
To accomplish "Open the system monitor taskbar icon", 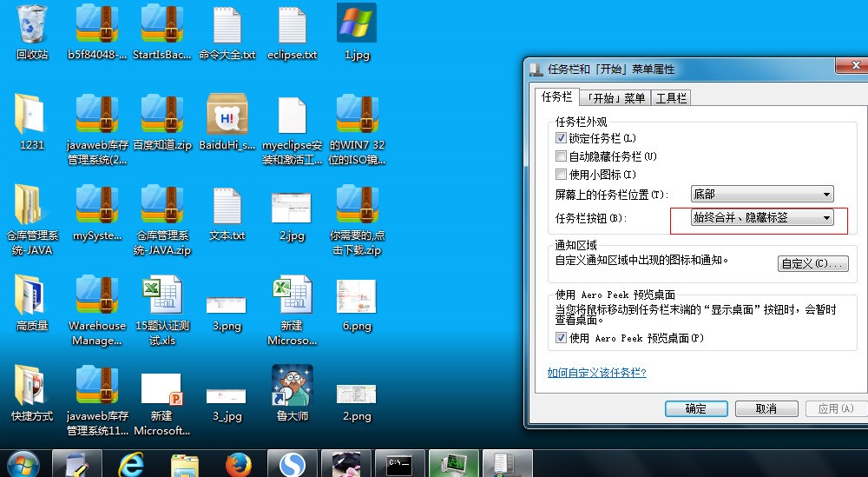I will point(453,464).
